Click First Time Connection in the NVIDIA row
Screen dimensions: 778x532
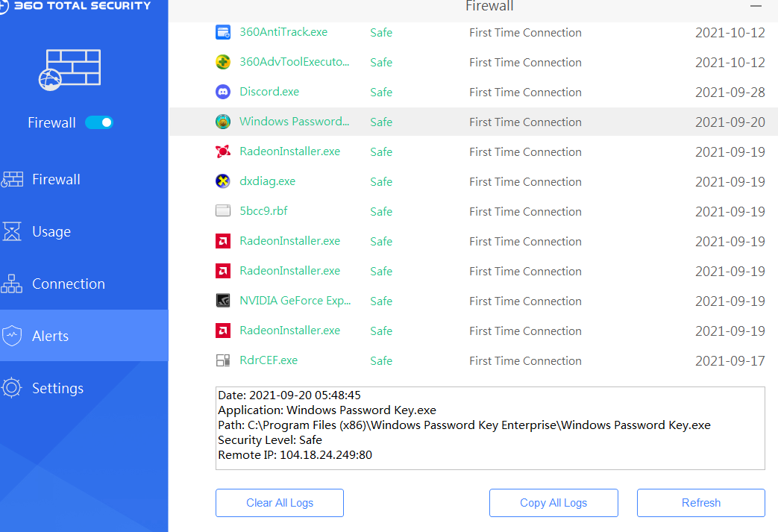tap(525, 301)
